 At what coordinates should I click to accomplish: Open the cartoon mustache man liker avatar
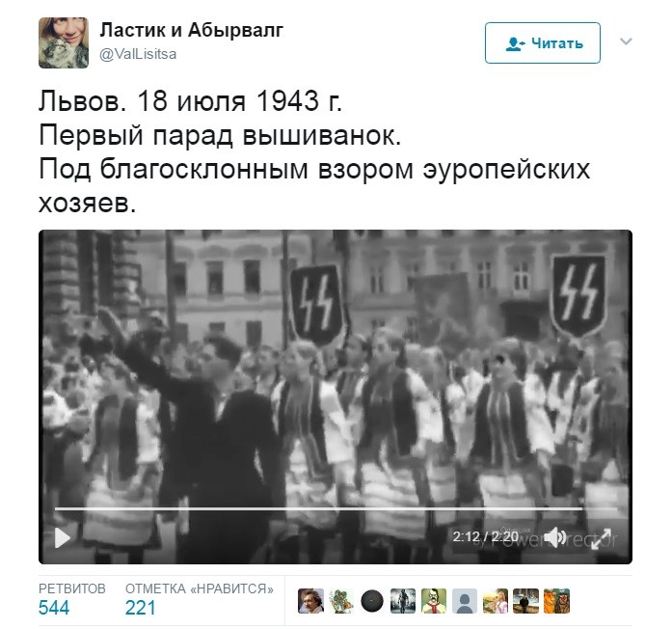[x=434, y=601]
